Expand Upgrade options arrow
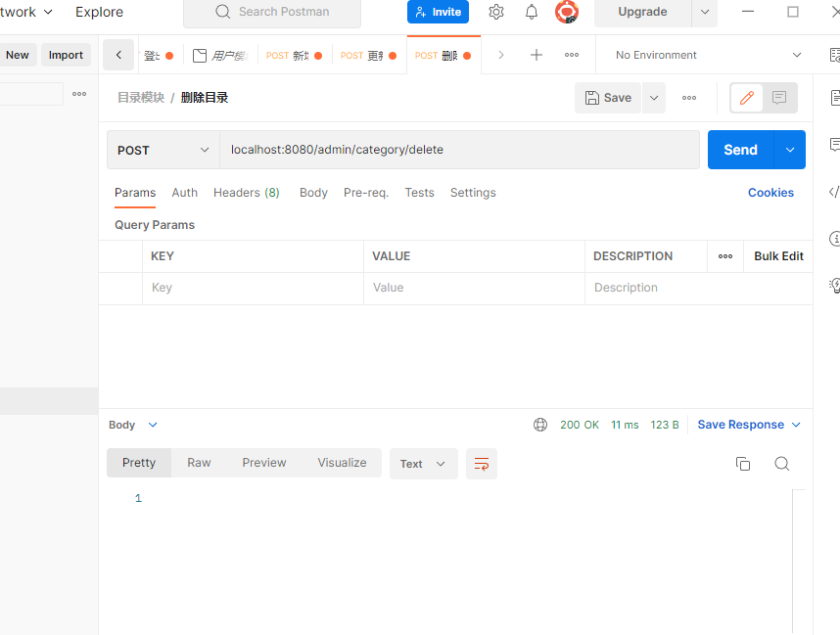 (x=705, y=12)
